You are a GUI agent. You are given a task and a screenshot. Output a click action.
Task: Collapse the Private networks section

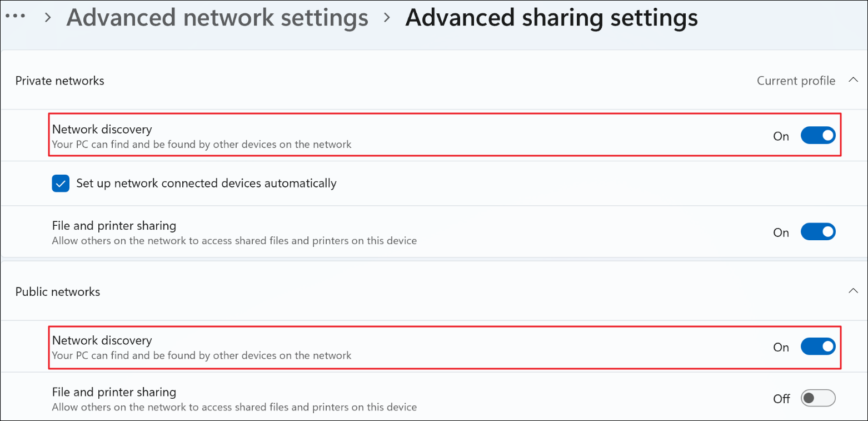pos(853,80)
